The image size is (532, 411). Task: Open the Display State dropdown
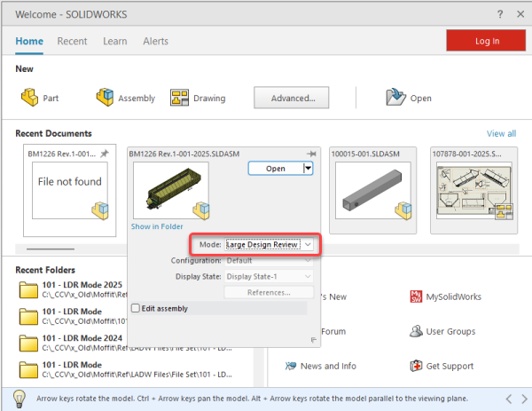coord(269,276)
